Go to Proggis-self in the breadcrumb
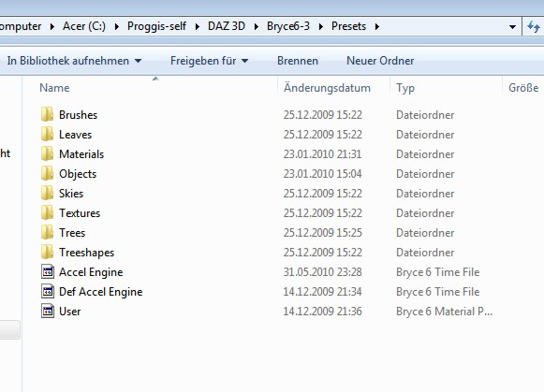 coord(156,26)
